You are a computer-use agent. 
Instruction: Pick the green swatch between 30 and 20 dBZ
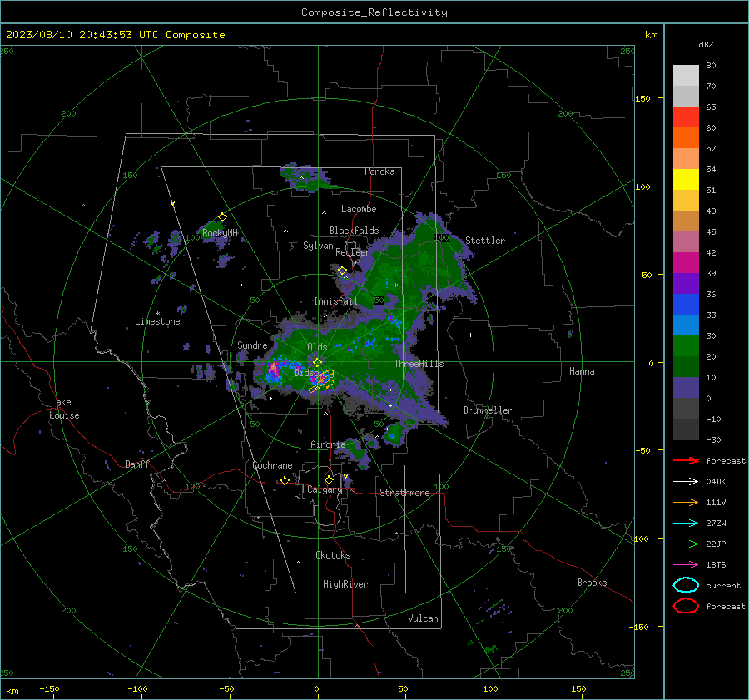point(686,346)
